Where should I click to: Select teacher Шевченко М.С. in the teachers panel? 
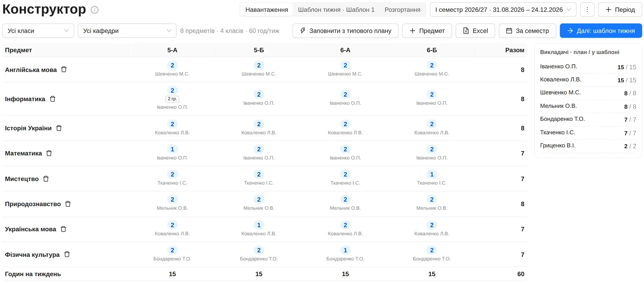click(x=588, y=93)
